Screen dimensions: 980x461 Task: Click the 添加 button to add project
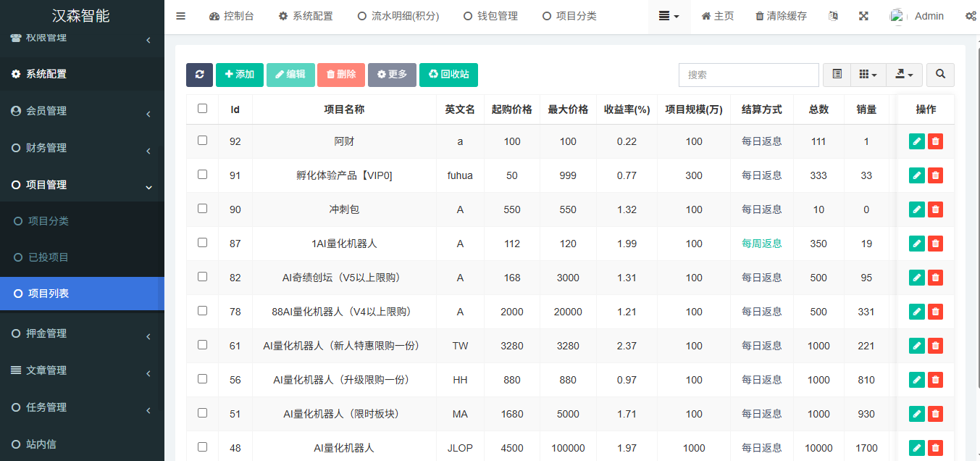tap(239, 75)
